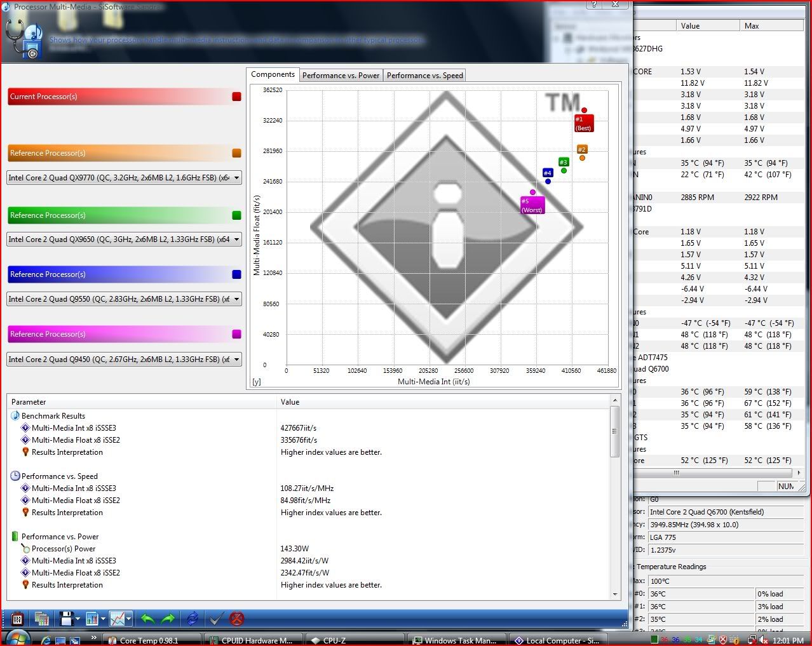812x646 pixels.
Task: Click the floppy disk save icon
Action: pos(65,618)
